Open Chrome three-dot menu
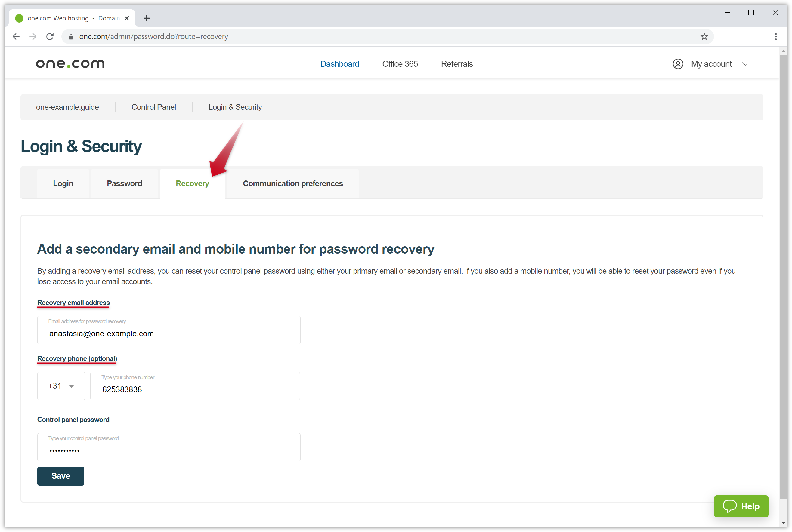The height and width of the screenshot is (532, 792). click(x=776, y=37)
